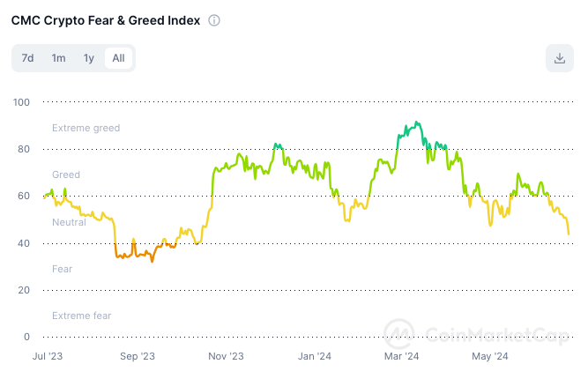Click the 40 y-axis value
The height and width of the screenshot is (379, 588).
pyautogui.click(x=24, y=243)
